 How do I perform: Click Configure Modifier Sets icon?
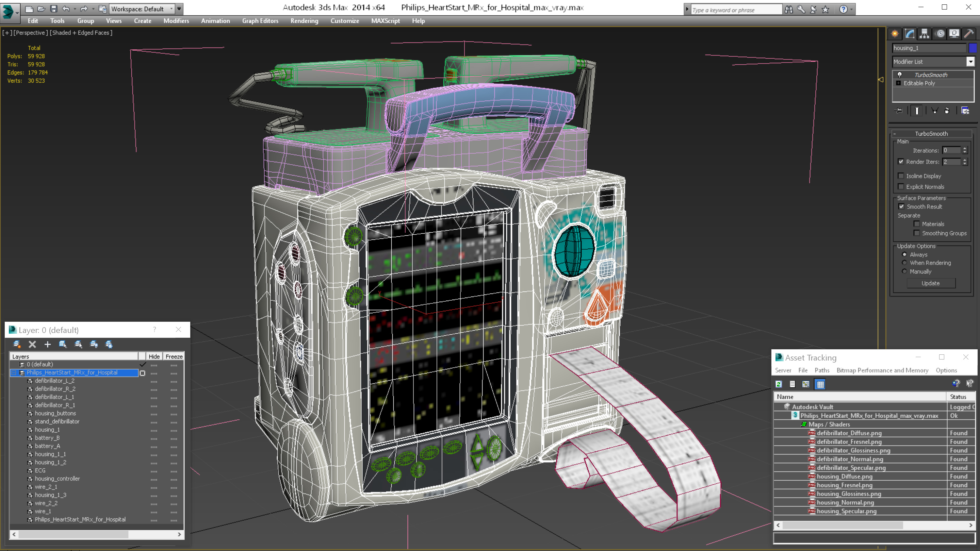(965, 111)
